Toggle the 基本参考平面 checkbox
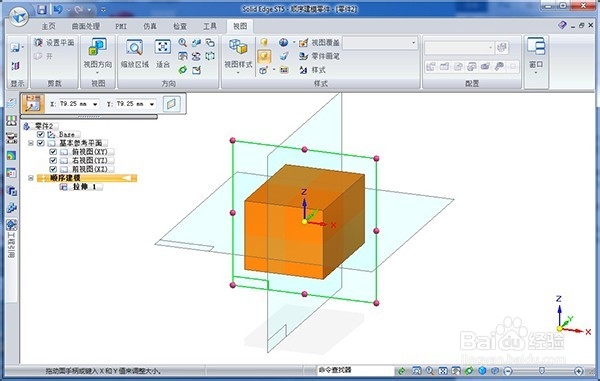Screen dimensions: 600x381 pos(41,143)
